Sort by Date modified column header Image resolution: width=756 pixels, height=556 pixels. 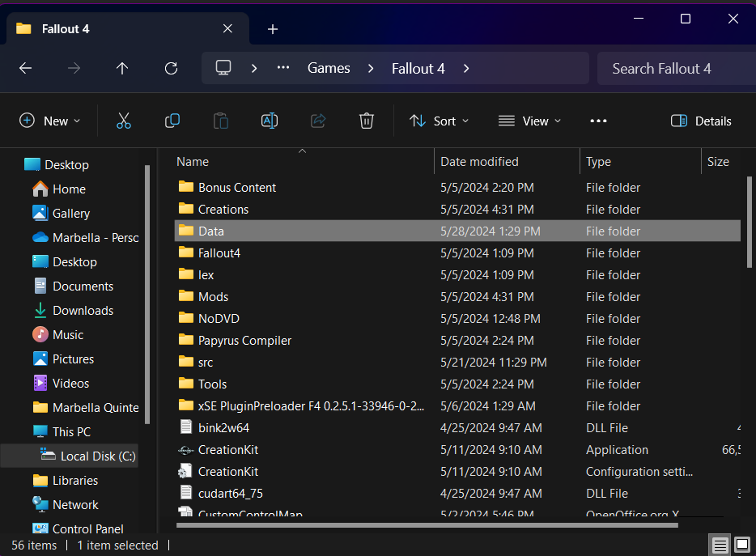pyautogui.click(x=479, y=162)
